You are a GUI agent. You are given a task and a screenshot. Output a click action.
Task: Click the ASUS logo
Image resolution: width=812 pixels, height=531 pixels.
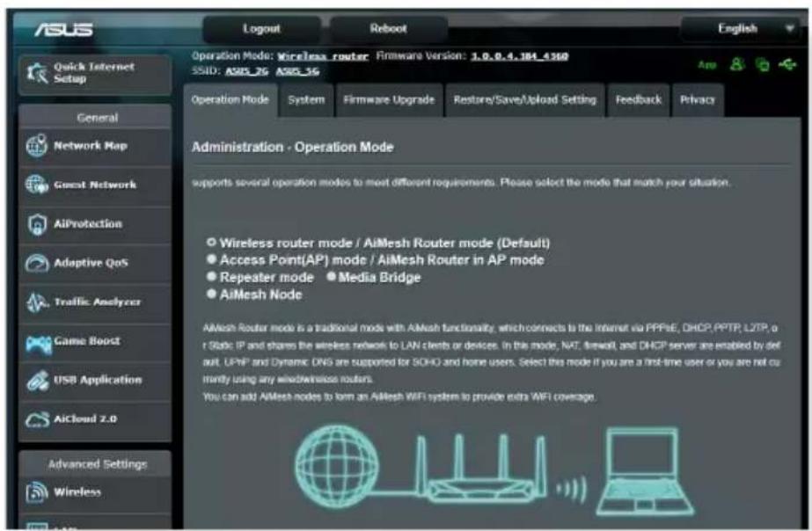click(x=63, y=30)
